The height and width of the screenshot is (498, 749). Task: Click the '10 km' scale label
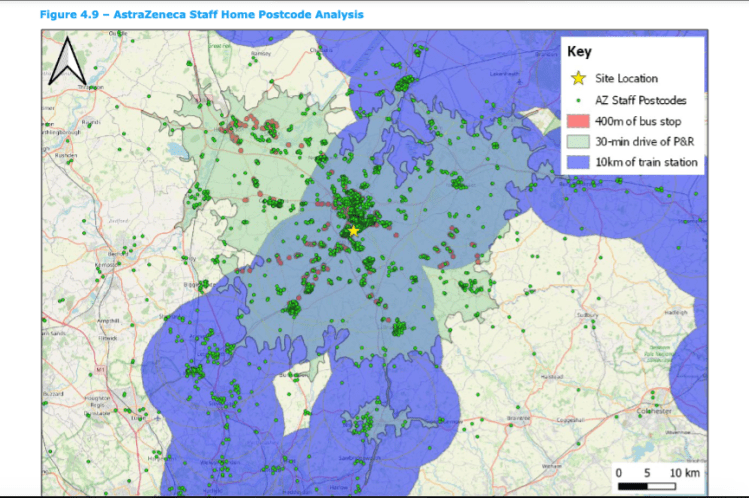point(686,471)
